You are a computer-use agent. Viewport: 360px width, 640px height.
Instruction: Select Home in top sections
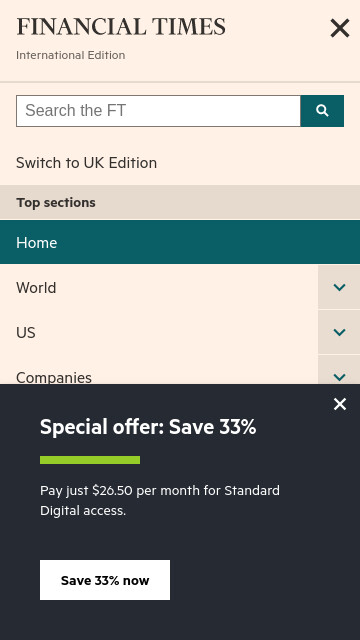click(180, 242)
